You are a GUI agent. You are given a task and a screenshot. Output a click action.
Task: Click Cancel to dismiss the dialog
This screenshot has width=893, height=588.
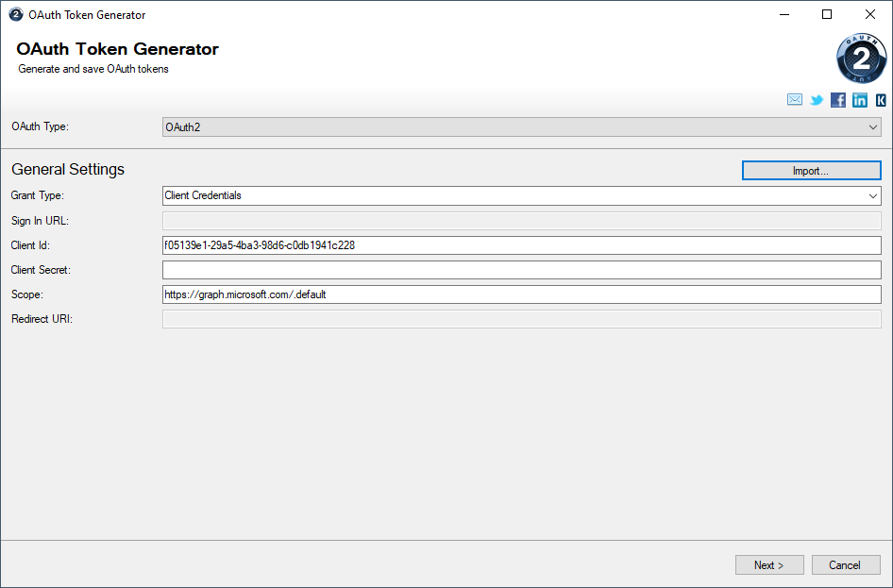tap(845, 564)
